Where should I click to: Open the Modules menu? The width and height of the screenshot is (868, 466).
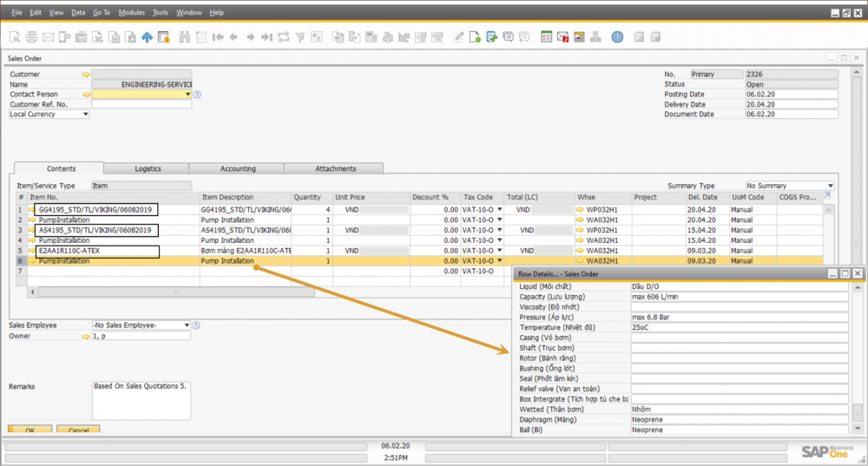131,12
